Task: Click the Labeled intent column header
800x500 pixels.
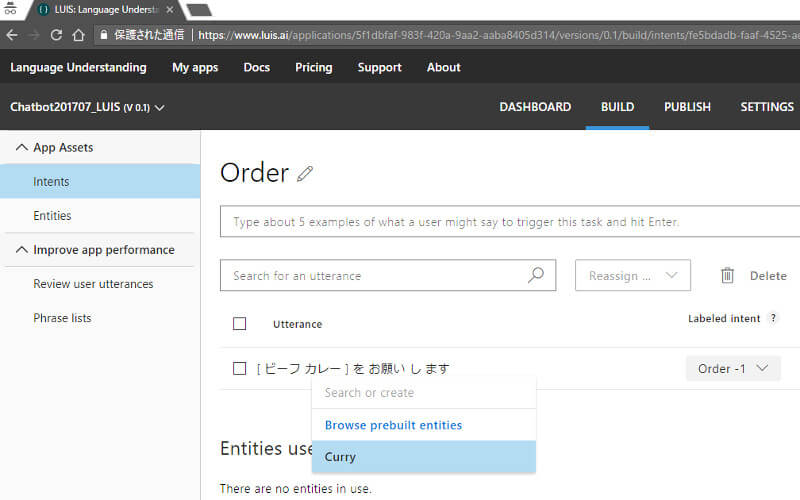Action: (x=724, y=318)
